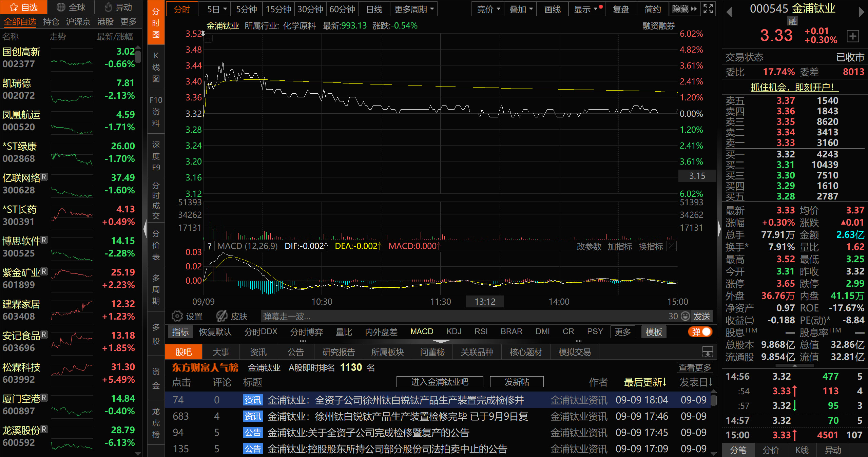Click 发新帖 button
This screenshot has width=868, height=457.
[517, 382]
